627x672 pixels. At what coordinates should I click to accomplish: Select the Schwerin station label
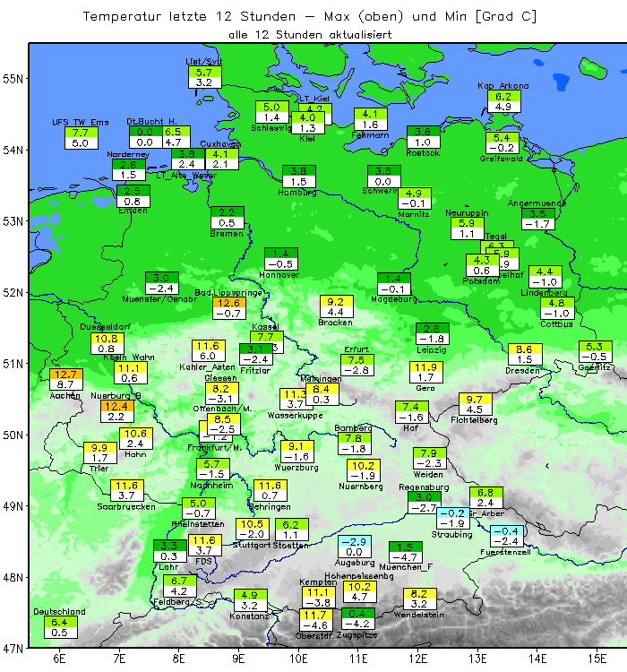point(380,191)
